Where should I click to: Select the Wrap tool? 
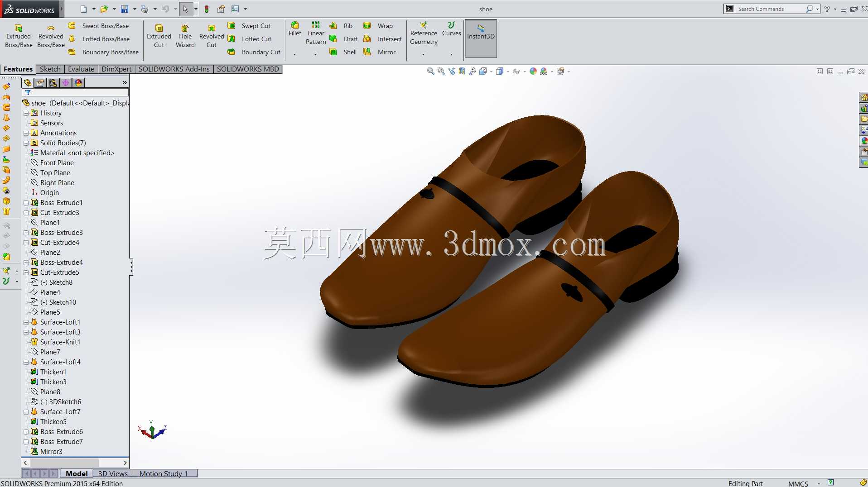click(x=378, y=26)
